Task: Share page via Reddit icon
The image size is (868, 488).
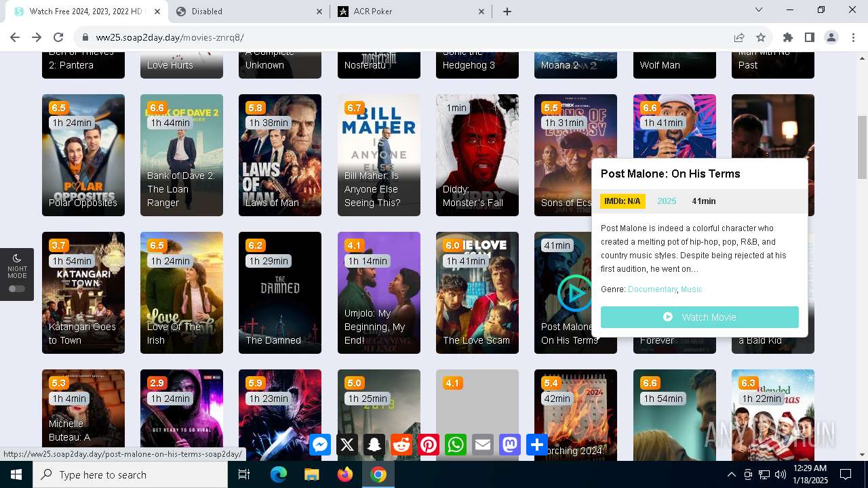Action: pyautogui.click(x=401, y=445)
